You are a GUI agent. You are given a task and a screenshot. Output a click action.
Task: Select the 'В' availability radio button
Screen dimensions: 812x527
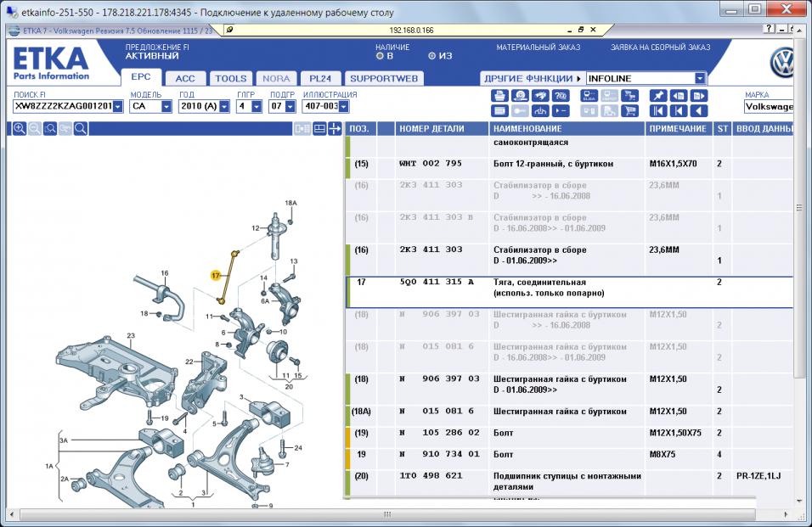(381, 56)
